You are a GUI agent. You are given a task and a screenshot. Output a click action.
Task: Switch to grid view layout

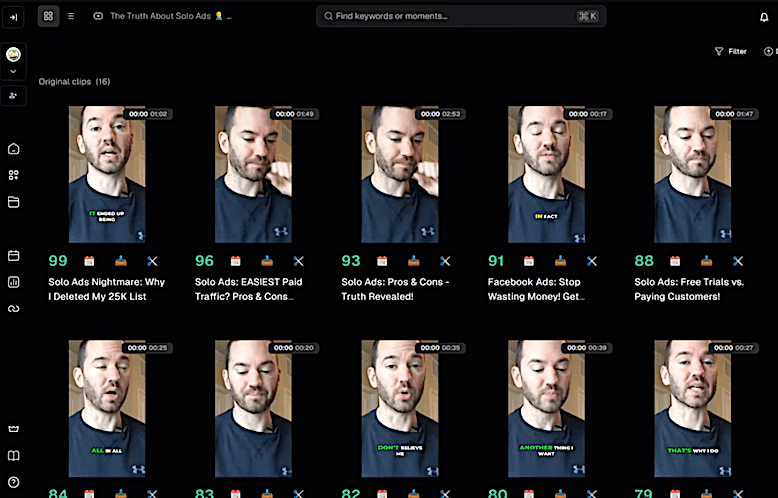pyautogui.click(x=48, y=16)
